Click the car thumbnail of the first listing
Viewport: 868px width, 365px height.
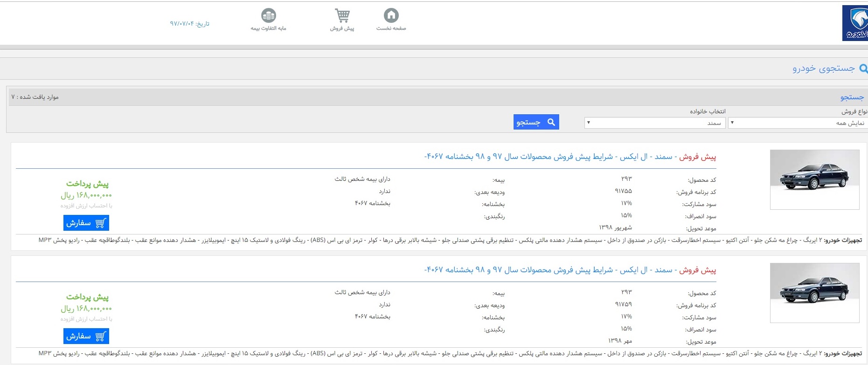(815, 179)
